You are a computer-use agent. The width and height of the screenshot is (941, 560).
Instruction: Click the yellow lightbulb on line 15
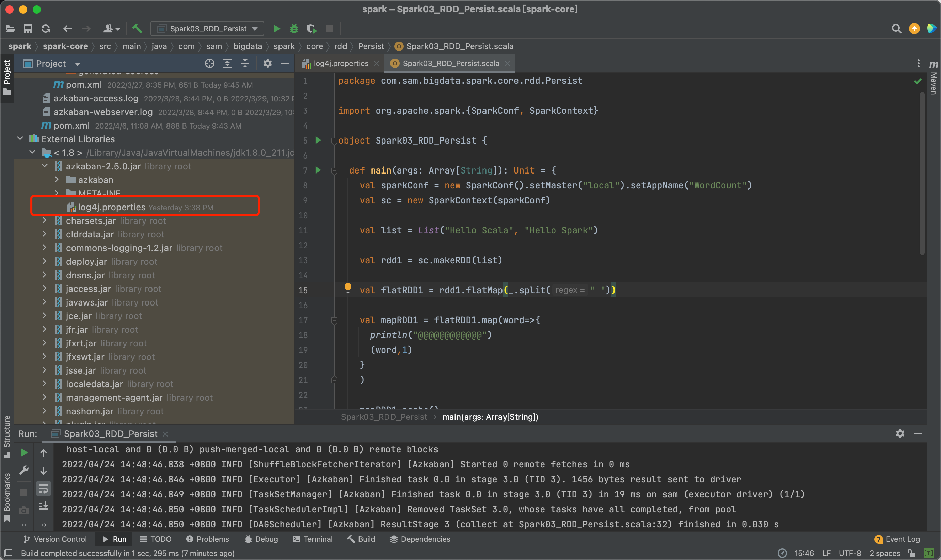[348, 288]
